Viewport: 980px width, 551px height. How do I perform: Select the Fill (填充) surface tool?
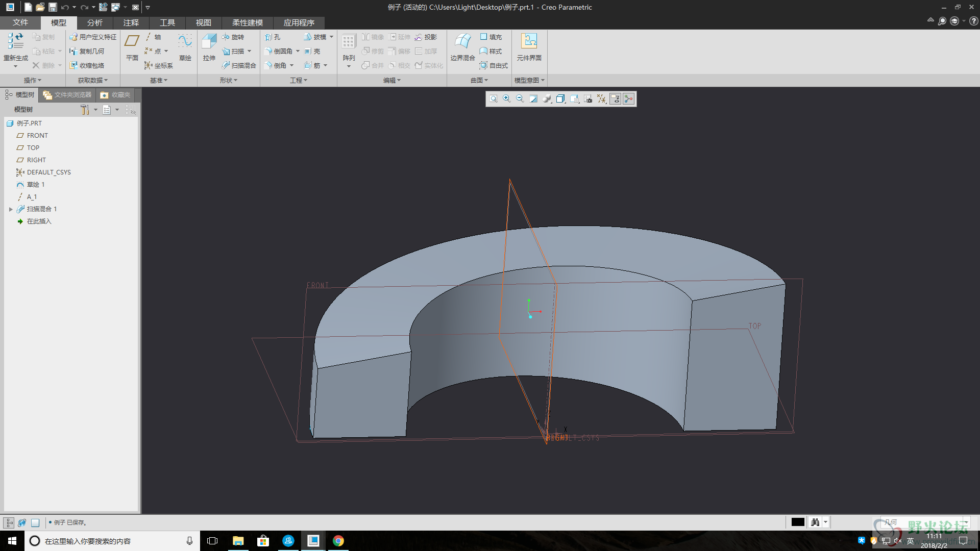pos(491,37)
